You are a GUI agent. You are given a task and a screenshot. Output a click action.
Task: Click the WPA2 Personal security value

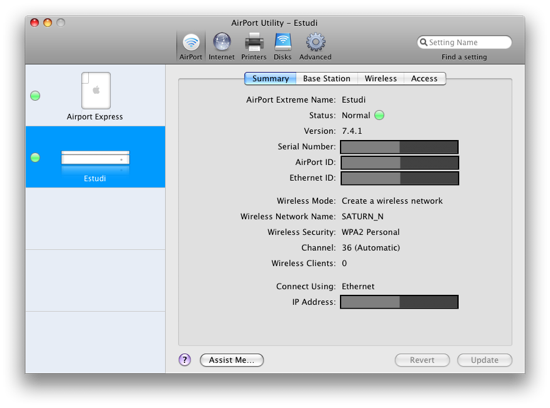point(370,232)
